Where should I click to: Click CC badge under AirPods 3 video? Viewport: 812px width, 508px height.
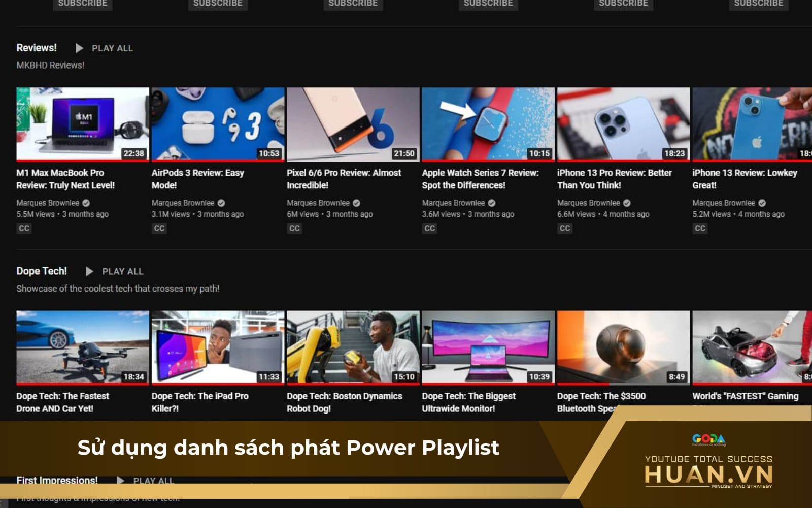pyautogui.click(x=159, y=229)
